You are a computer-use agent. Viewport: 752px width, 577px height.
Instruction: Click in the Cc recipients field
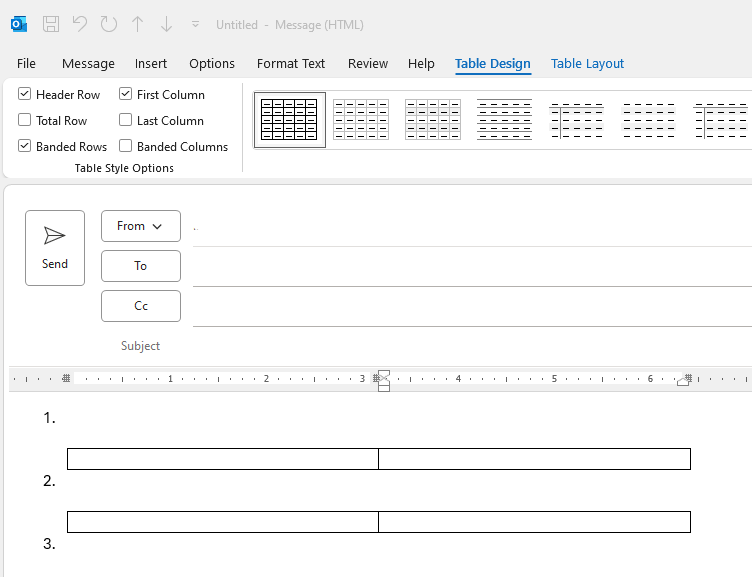pyautogui.click(x=472, y=307)
